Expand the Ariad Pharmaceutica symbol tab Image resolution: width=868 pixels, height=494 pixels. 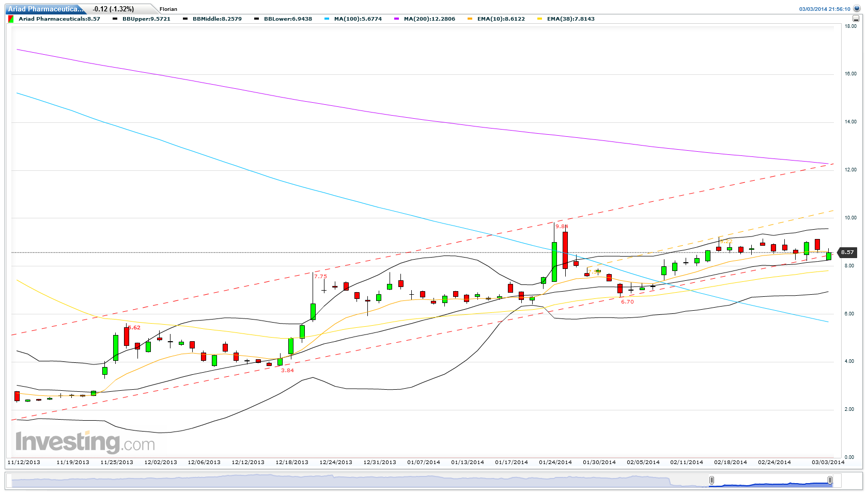tap(45, 9)
